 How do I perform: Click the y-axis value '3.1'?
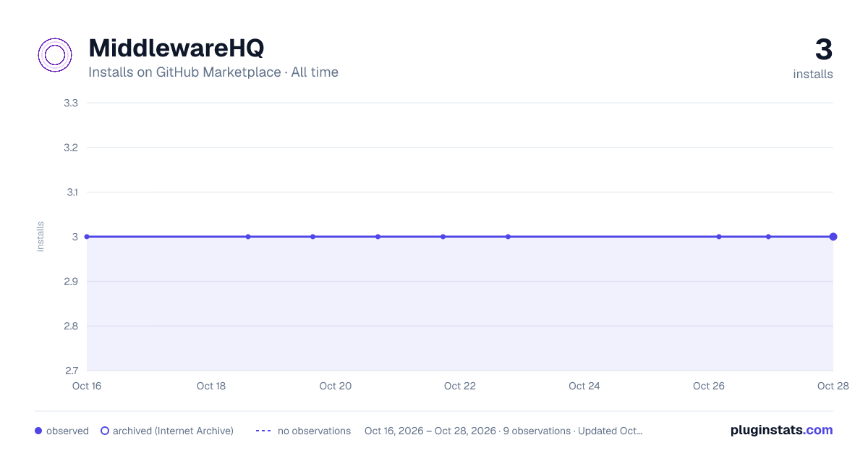pyautogui.click(x=71, y=192)
